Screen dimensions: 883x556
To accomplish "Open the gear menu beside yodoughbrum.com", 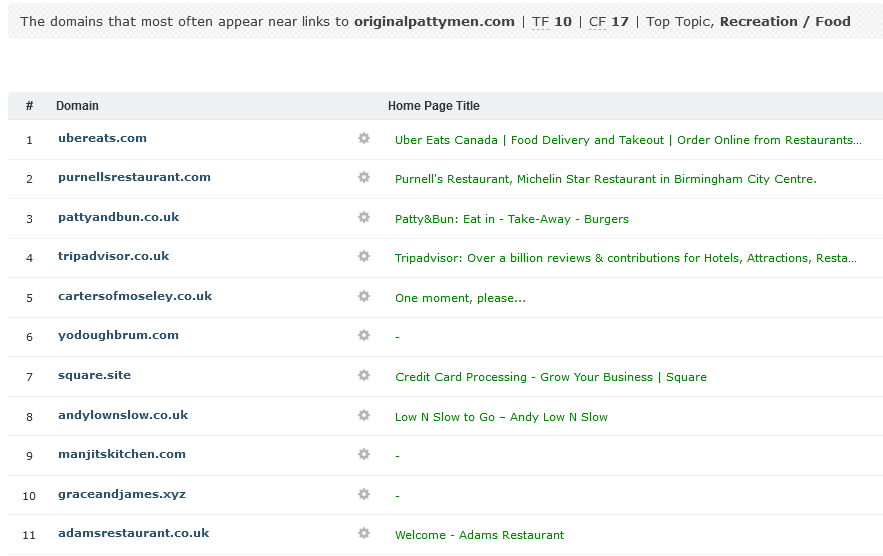I will [364, 336].
